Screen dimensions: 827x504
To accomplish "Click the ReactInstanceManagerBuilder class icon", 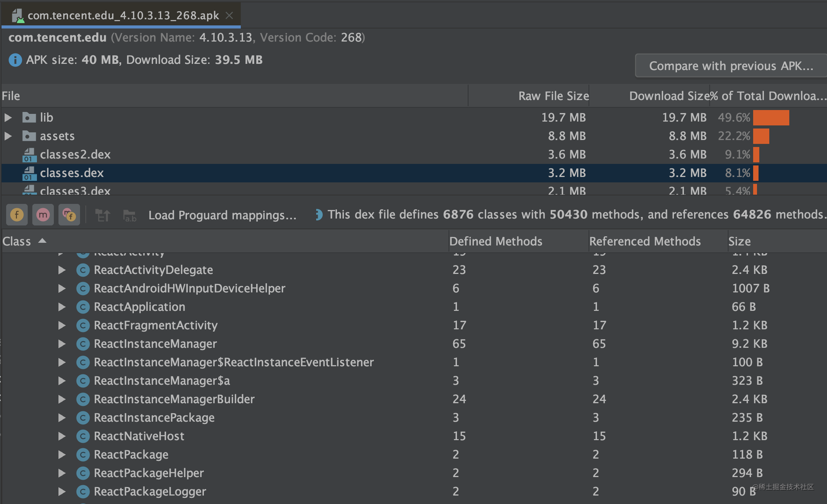I will coord(83,399).
